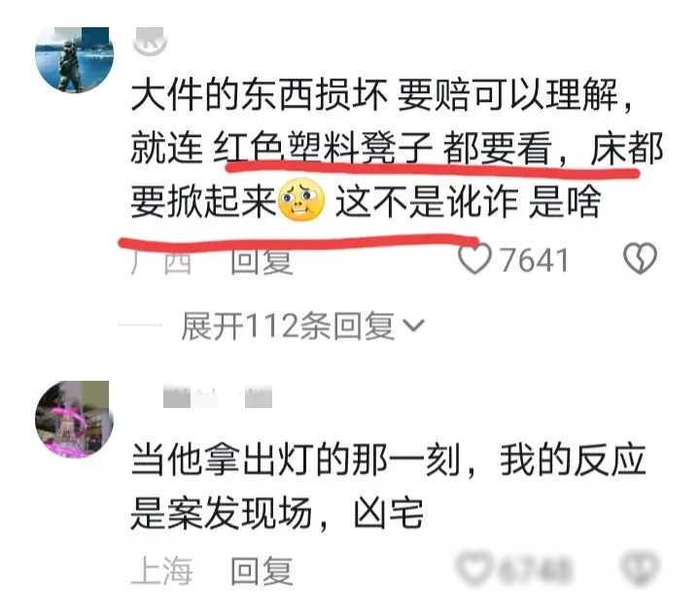Like the second comment from Shanghai
700x612 pixels.
[474, 568]
